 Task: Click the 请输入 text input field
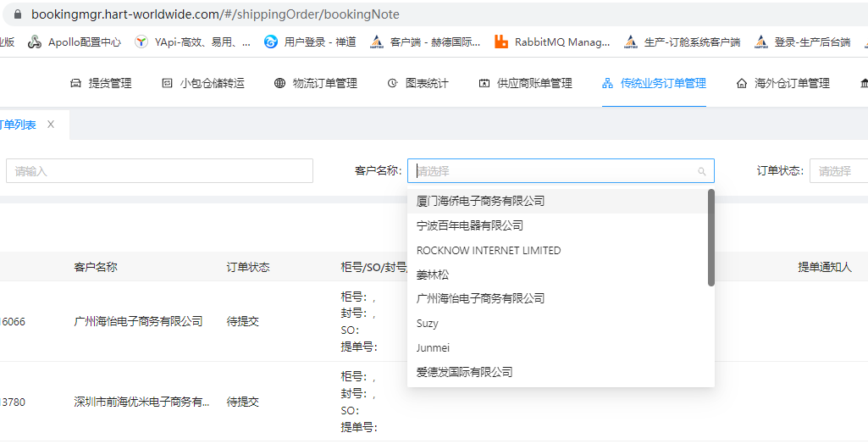tap(159, 171)
